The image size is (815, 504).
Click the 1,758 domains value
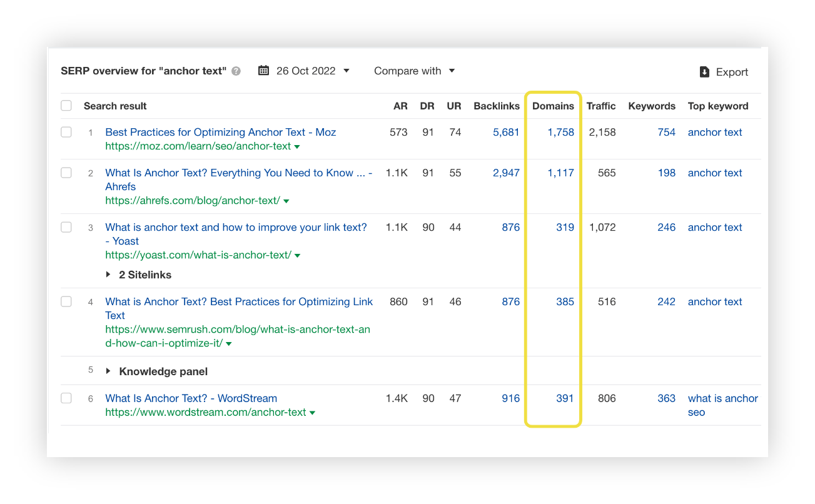coord(562,132)
